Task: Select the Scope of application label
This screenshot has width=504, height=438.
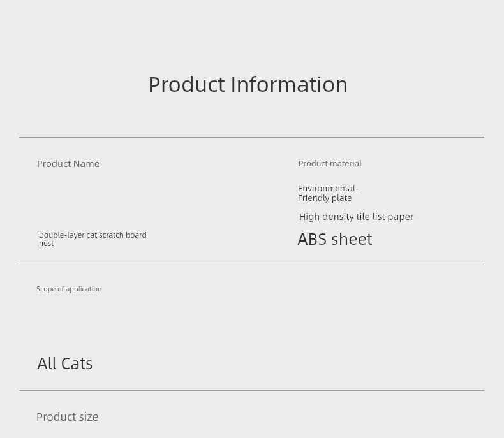Action: 69,289
